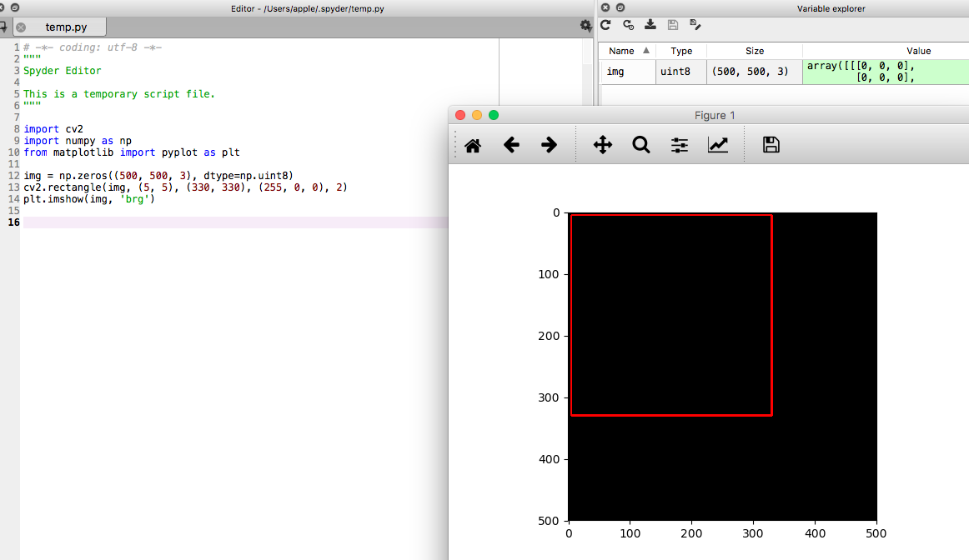Click the (500, 500, 3) size cell
Image resolution: width=969 pixels, height=560 pixels.
[755, 72]
